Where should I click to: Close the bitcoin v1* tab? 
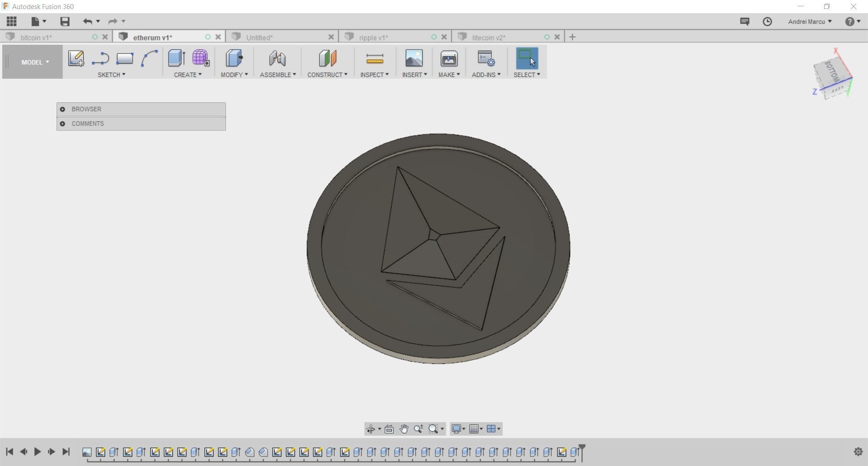pyautogui.click(x=105, y=37)
